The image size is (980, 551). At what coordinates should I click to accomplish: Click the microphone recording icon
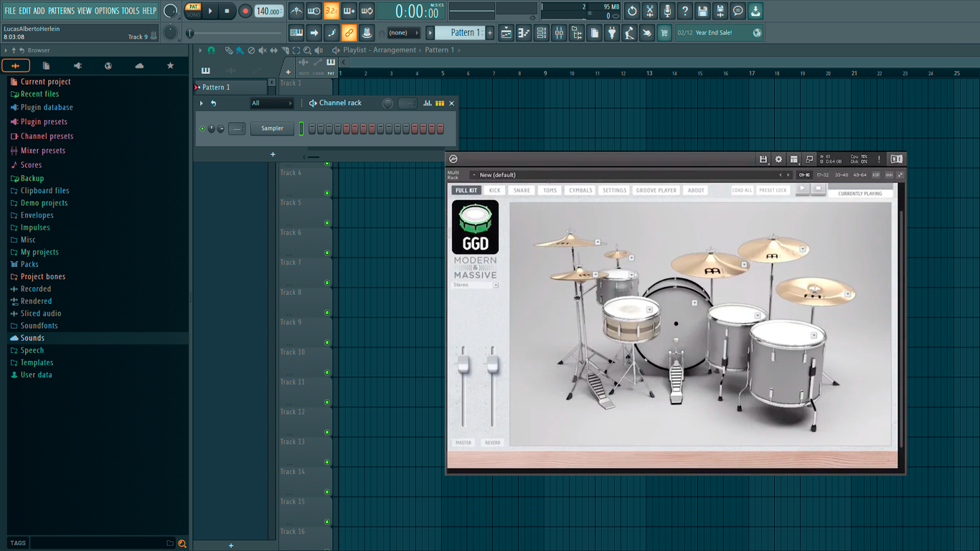click(x=667, y=11)
